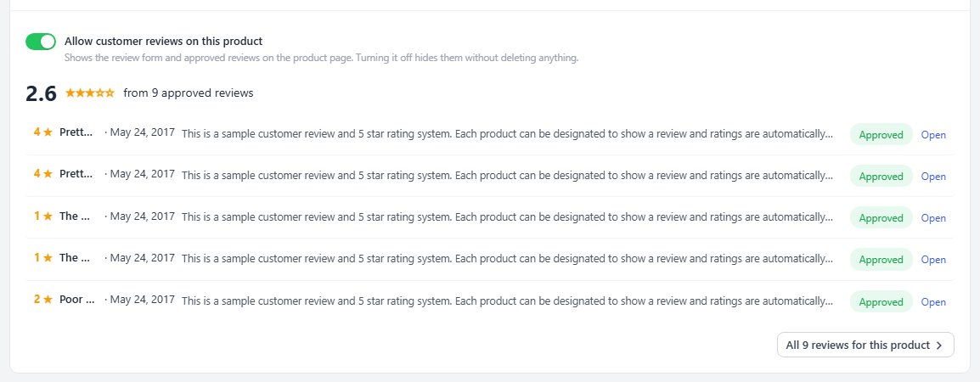
Task: Open the first 1-star 'The ...' review
Action: 933,218
